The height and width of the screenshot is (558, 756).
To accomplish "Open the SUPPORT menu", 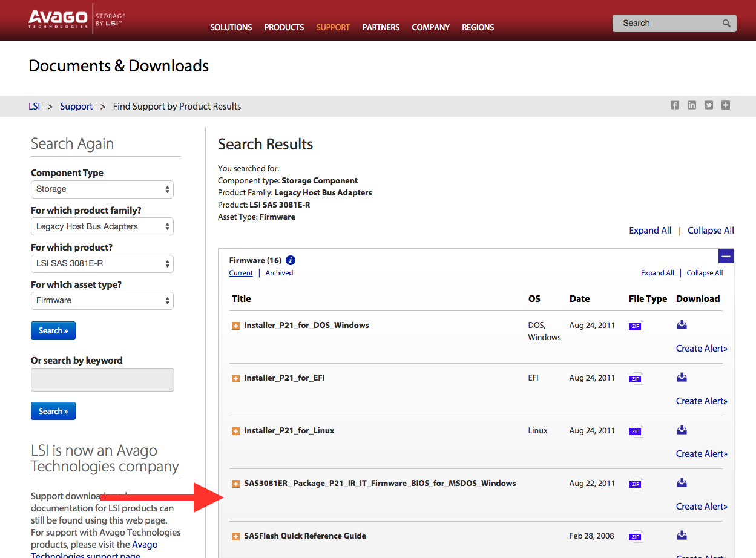I will 333,27.
